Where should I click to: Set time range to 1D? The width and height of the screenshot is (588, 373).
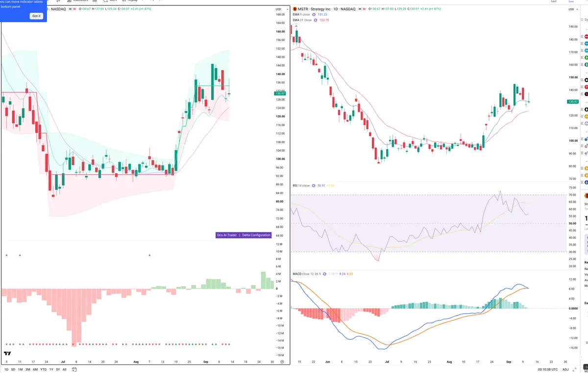(x=6, y=370)
